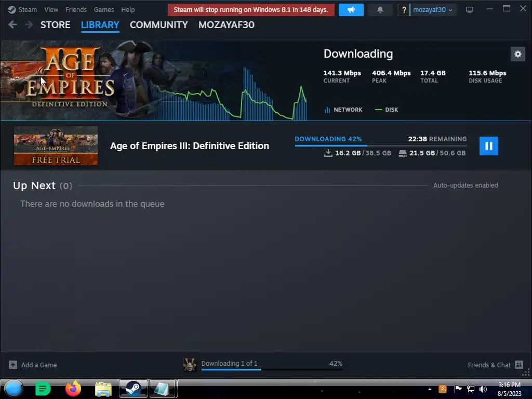532x399 pixels.
Task: Open the View menu
Action: pos(51,10)
